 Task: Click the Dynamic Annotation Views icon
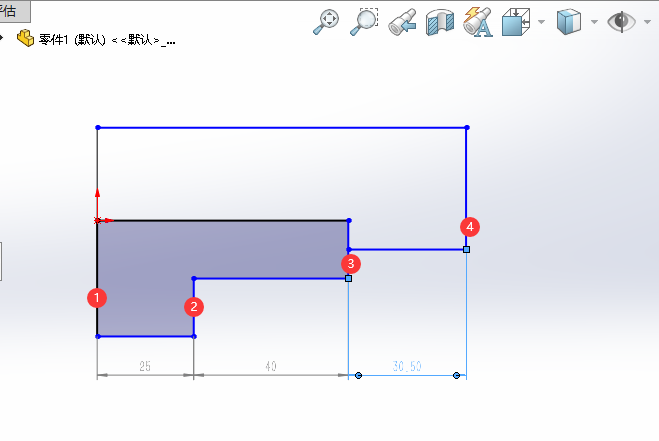[x=478, y=22]
